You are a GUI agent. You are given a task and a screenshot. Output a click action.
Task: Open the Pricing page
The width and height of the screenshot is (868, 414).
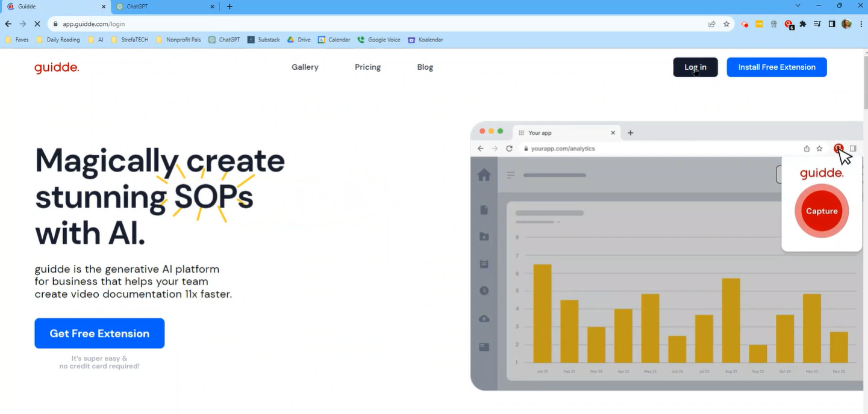(x=367, y=67)
